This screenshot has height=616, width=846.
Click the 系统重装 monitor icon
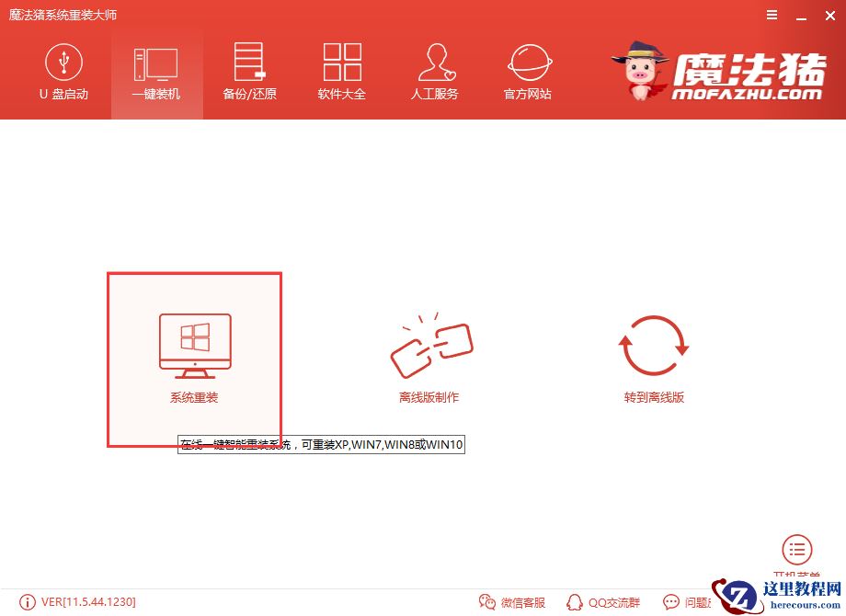coord(193,345)
